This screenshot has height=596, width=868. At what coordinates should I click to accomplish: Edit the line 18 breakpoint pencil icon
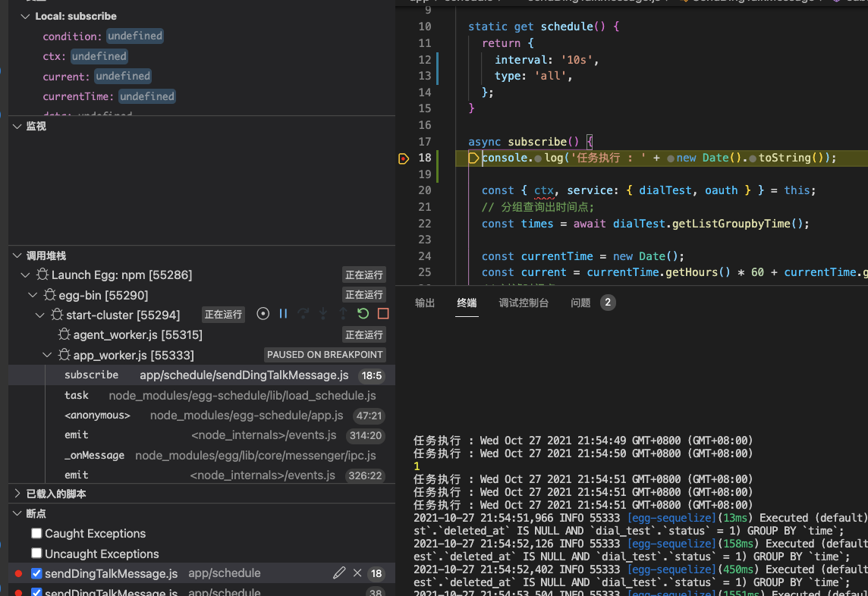coord(339,572)
